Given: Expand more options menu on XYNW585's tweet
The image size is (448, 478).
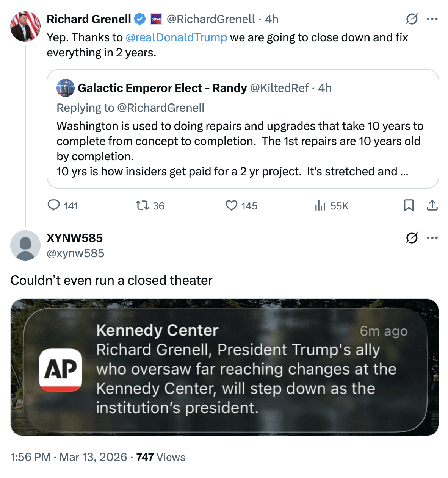Looking at the screenshot, I should point(432,238).
